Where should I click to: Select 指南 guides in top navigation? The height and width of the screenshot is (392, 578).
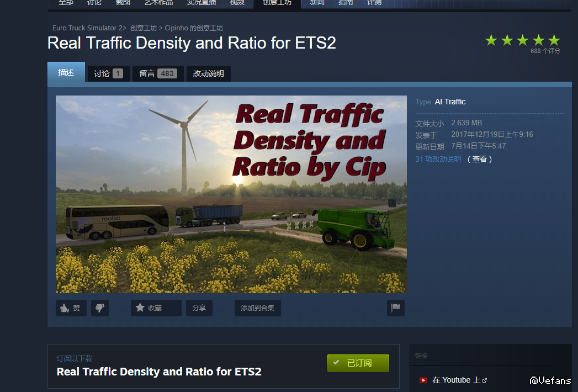pyautogui.click(x=346, y=3)
